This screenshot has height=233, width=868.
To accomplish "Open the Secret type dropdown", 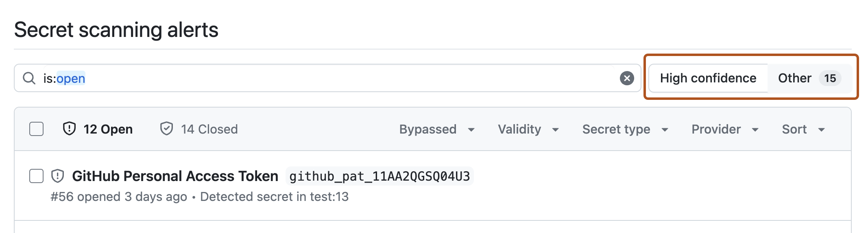I will (x=625, y=129).
